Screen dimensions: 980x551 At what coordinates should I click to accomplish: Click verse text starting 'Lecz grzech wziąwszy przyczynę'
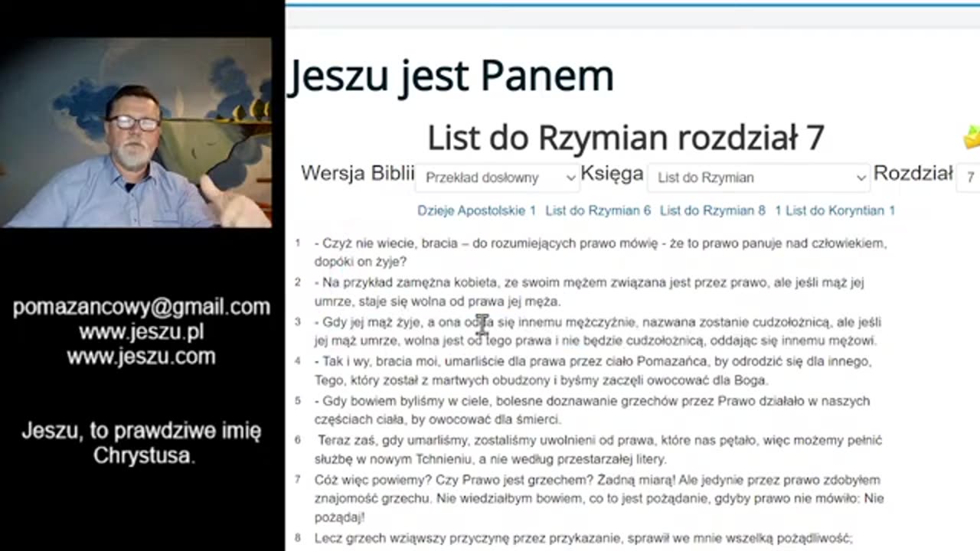point(583,538)
